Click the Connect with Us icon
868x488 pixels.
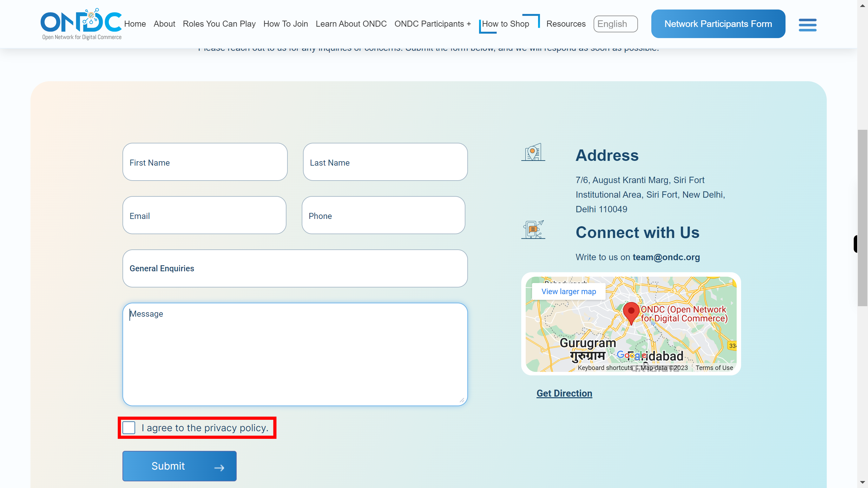(x=533, y=230)
